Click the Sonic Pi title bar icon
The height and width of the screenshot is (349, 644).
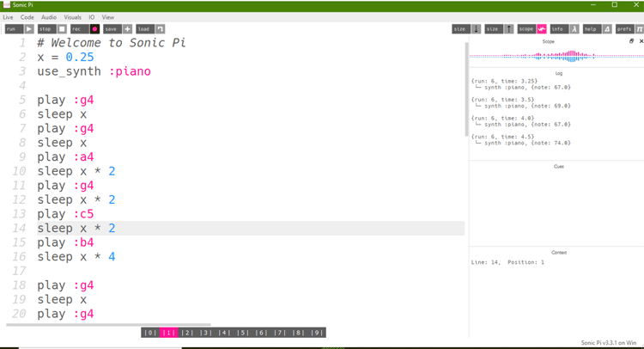click(x=6, y=5)
